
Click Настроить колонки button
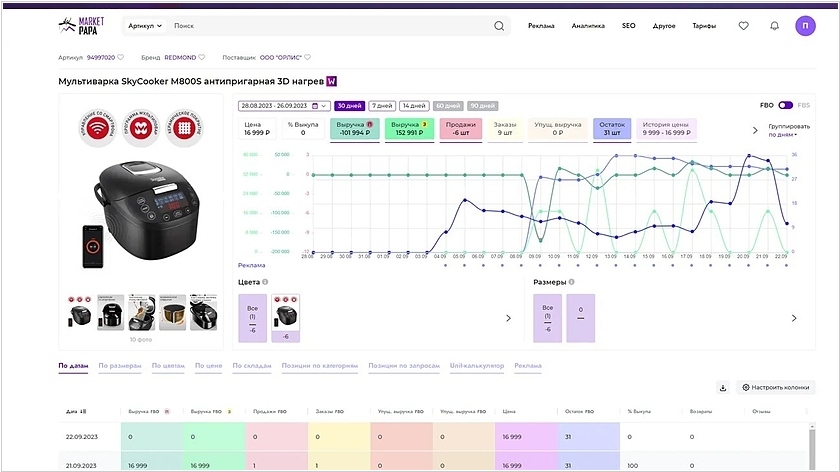click(776, 387)
